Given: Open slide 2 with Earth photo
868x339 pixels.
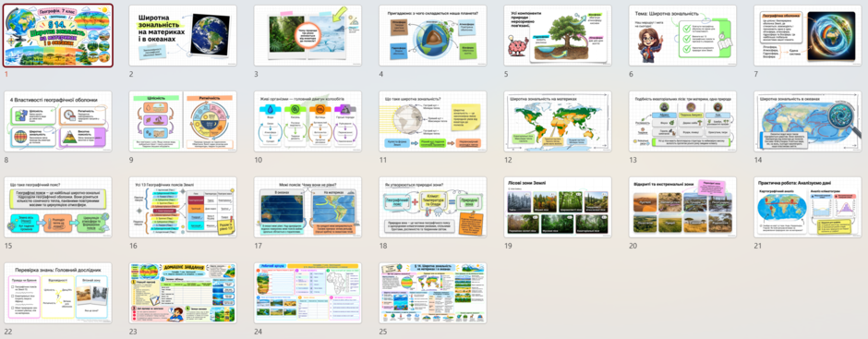Looking at the screenshot, I should [183, 35].
